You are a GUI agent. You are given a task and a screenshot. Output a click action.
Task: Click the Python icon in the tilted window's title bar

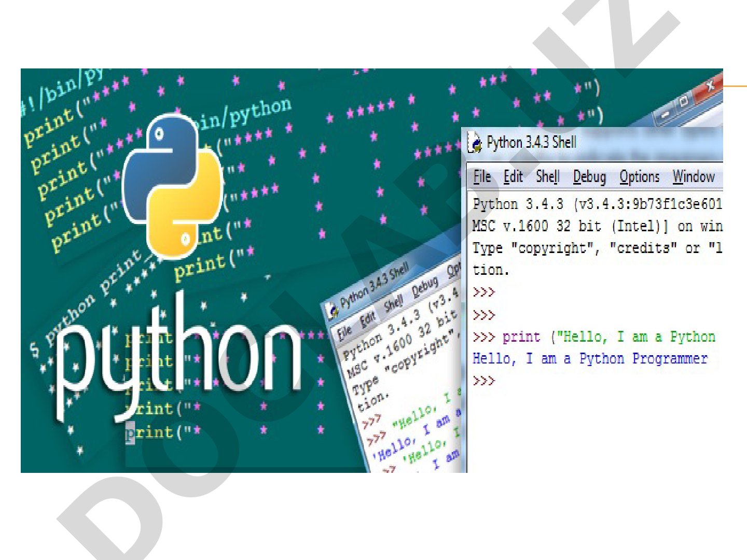pos(331,311)
